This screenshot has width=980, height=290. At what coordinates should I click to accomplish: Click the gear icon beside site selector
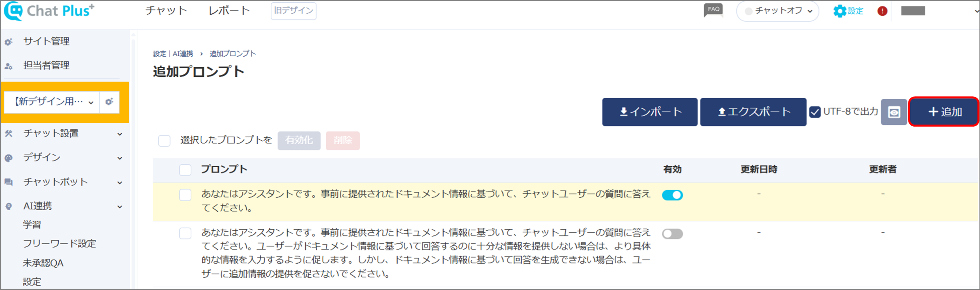110,102
